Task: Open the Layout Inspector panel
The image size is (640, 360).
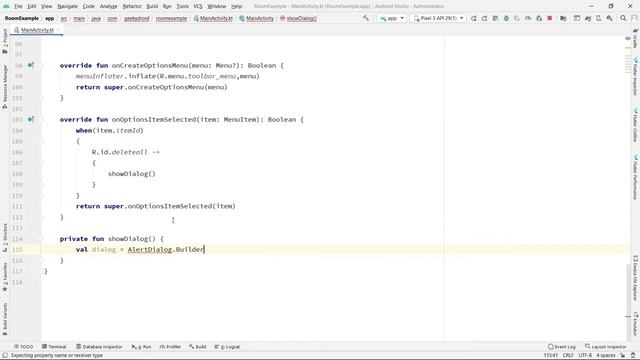Action: point(605,347)
